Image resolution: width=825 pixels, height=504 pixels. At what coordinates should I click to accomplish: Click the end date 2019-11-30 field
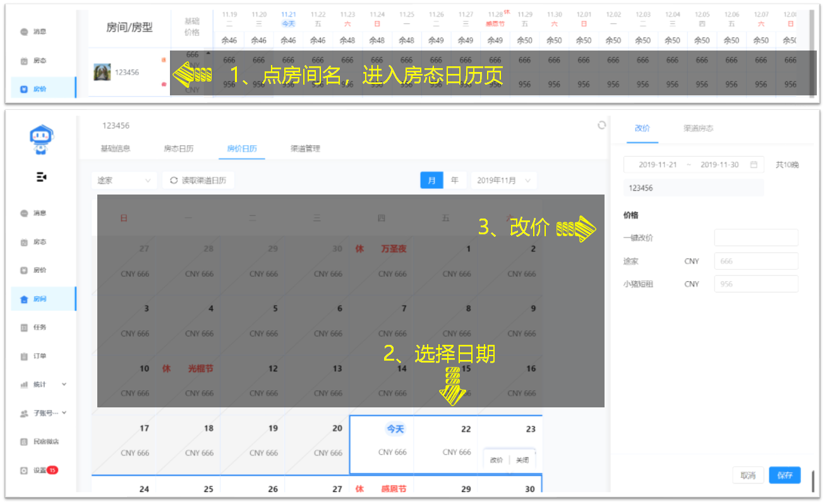point(720,164)
